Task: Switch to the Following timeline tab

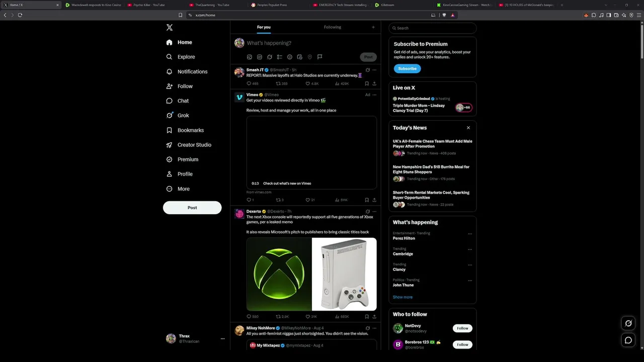Action: [333, 27]
